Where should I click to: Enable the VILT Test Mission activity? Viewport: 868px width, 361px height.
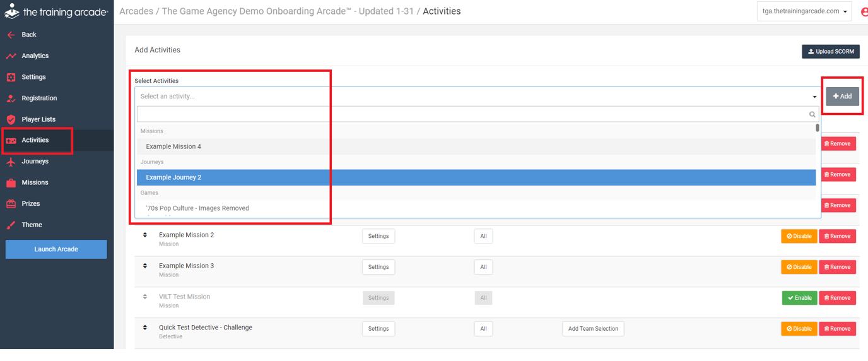pyautogui.click(x=799, y=298)
